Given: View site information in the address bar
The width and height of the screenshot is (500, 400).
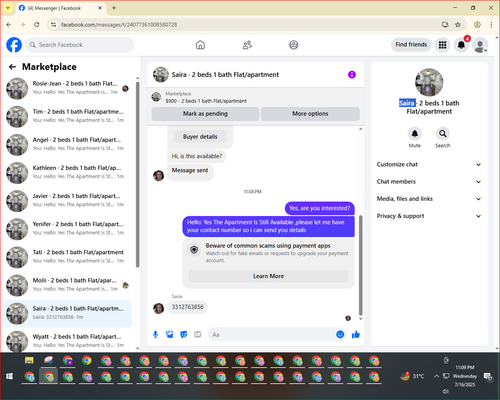Looking at the screenshot, I should [54, 24].
